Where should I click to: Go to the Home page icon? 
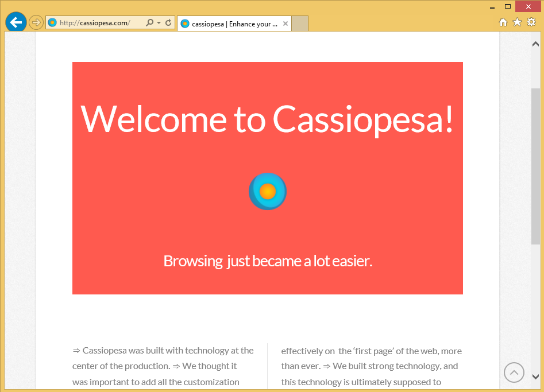coord(503,22)
